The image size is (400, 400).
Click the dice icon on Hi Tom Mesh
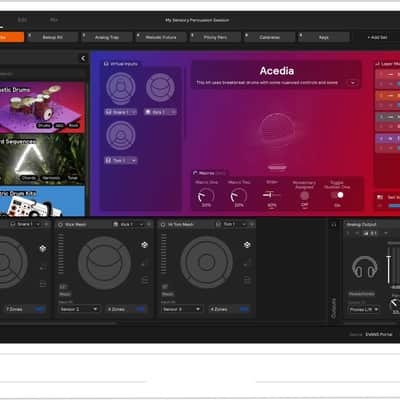click(x=247, y=245)
